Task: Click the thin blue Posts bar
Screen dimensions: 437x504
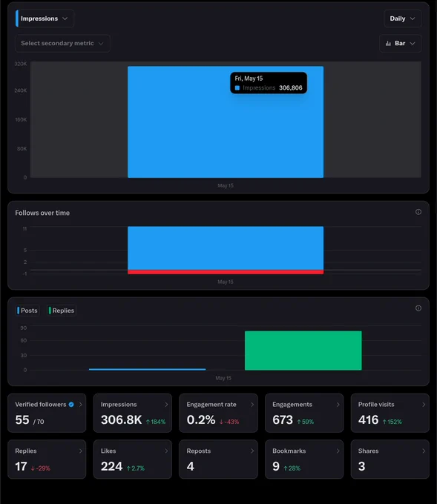Action: pos(147,369)
